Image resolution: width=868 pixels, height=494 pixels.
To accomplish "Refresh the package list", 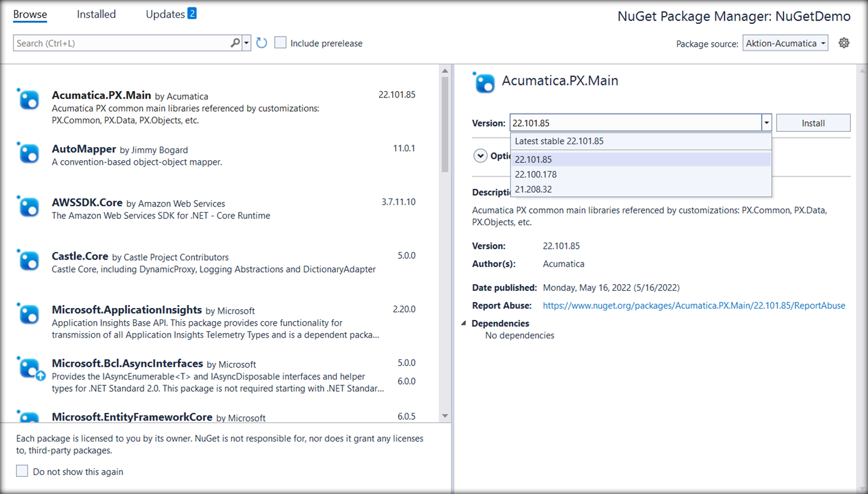I will [x=262, y=43].
